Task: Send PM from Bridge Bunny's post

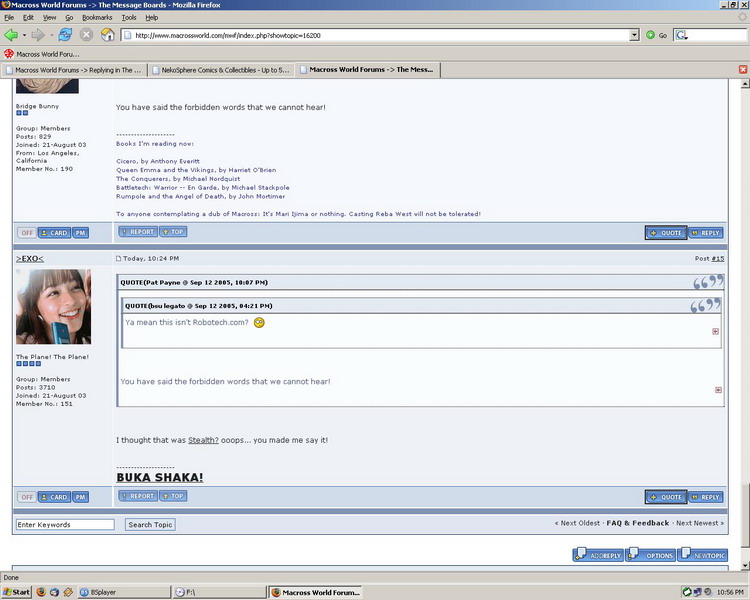Action: [80, 233]
